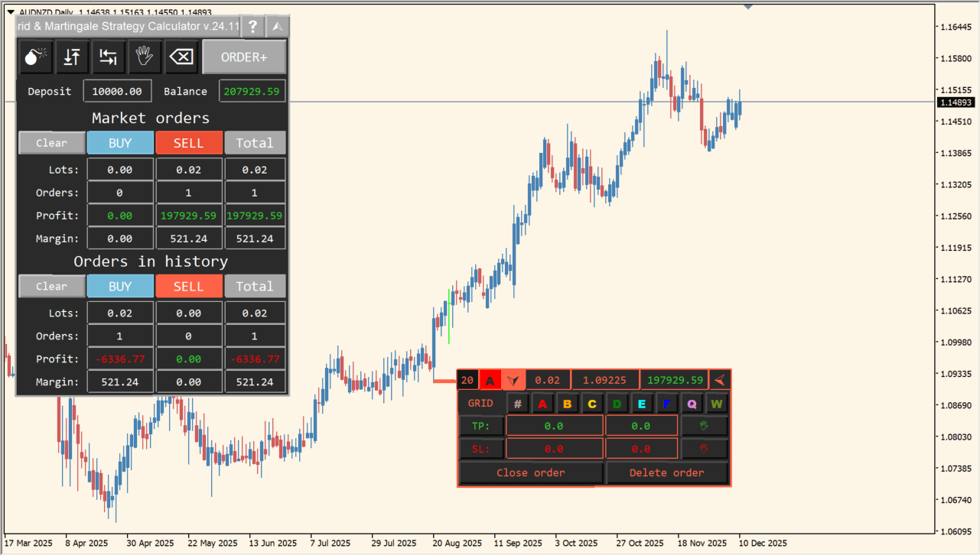980x555 pixels.
Task: Click the Close order button
Action: tap(530, 473)
